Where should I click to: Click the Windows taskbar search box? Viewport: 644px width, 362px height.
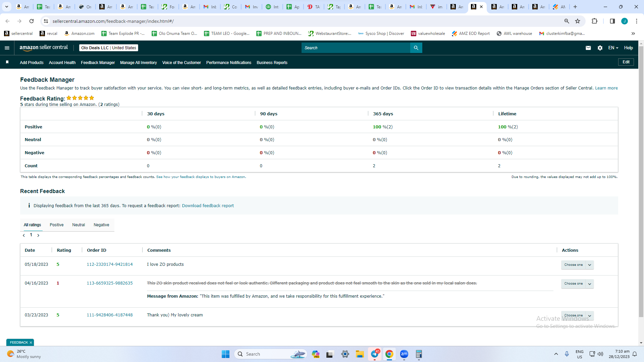click(x=271, y=354)
